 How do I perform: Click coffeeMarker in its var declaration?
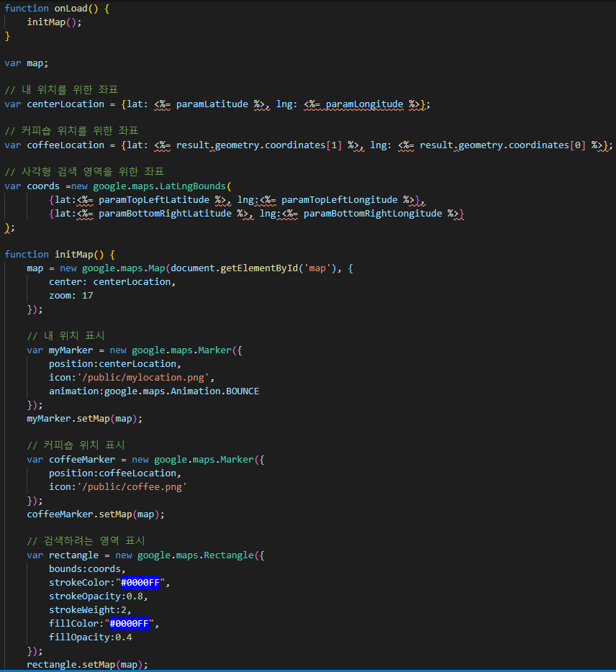click(82, 460)
